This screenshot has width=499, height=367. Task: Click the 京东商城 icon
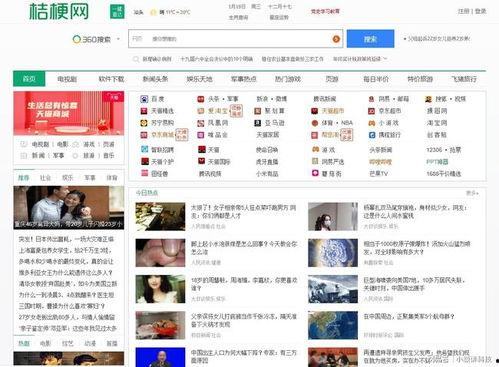point(144,135)
